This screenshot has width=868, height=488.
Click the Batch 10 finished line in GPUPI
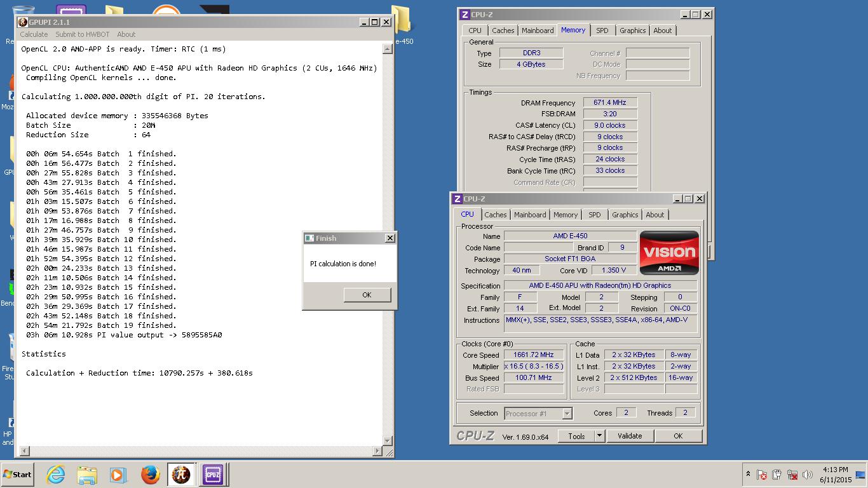coord(101,240)
